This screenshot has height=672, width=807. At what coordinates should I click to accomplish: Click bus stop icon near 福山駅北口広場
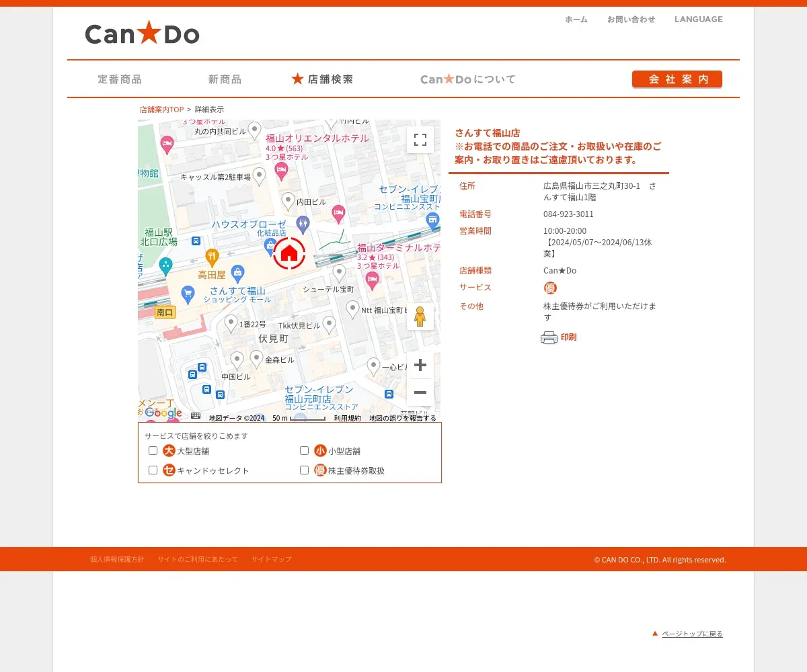click(196, 241)
